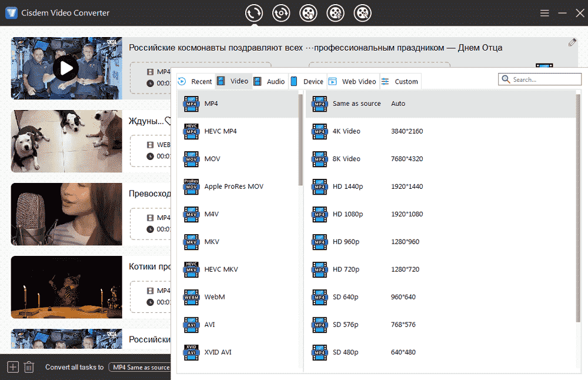The height and width of the screenshot is (380, 588).
Task: Play the cosmonauts video thumbnail
Action: pos(66,68)
